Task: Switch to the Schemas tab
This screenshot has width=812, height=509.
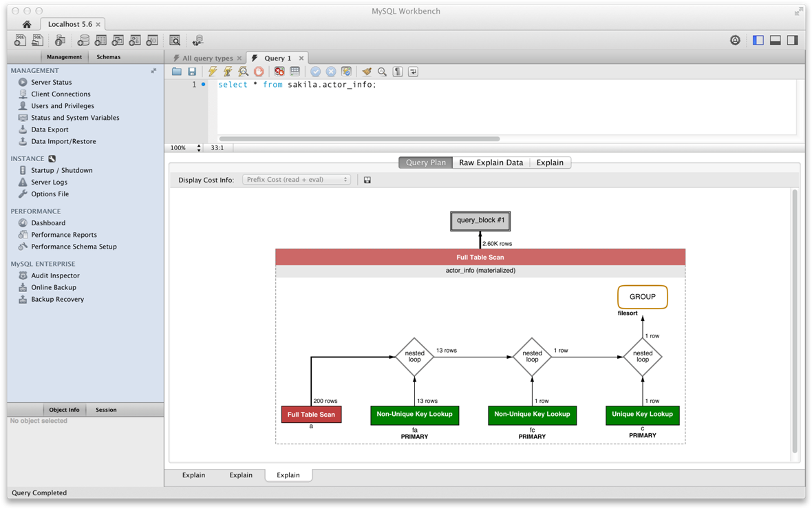Action: 108,57
